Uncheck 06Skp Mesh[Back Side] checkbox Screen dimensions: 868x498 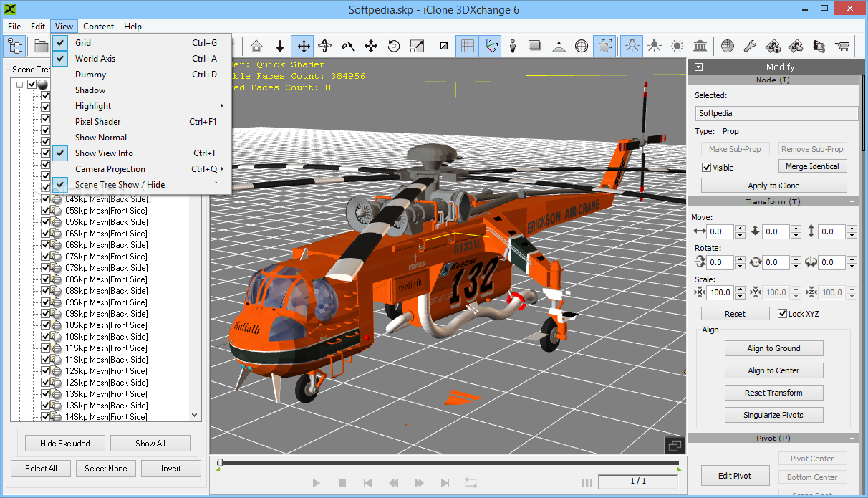pos(46,245)
